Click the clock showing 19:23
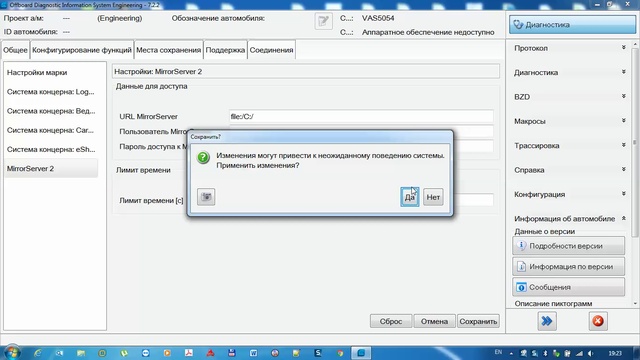Screen dimensions: 640x360 click(x=615, y=353)
